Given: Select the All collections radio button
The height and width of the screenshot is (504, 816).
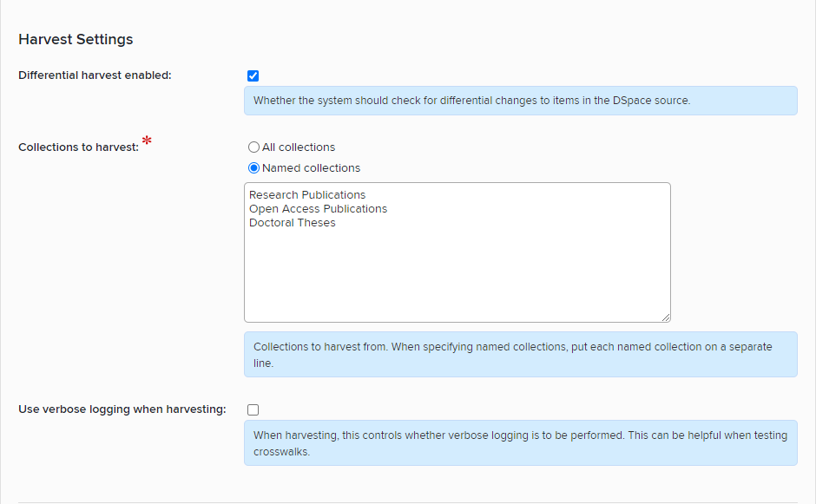Looking at the screenshot, I should 253,147.
